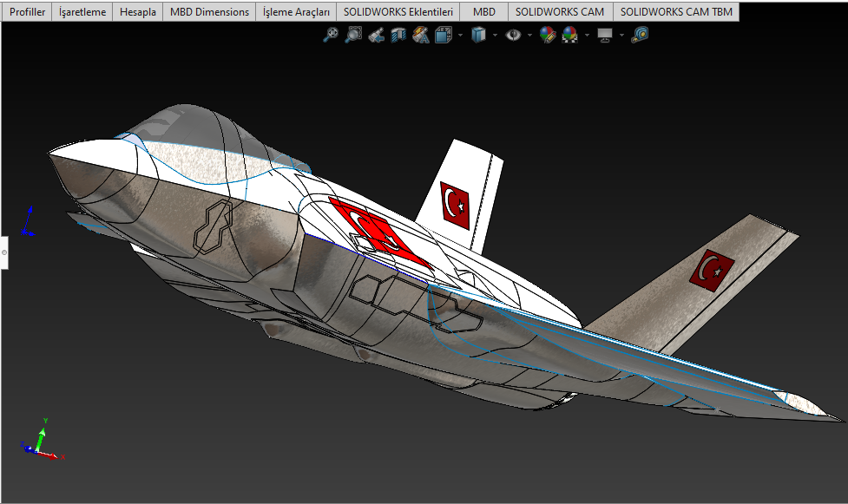The image size is (848, 504).
Task: Return to the Previous View
Action: [376, 36]
